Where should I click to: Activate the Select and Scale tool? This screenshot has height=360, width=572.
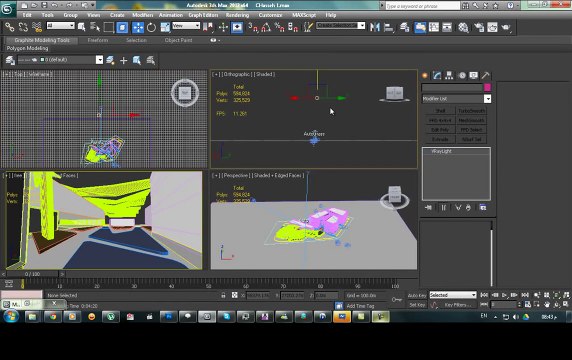point(165,27)
